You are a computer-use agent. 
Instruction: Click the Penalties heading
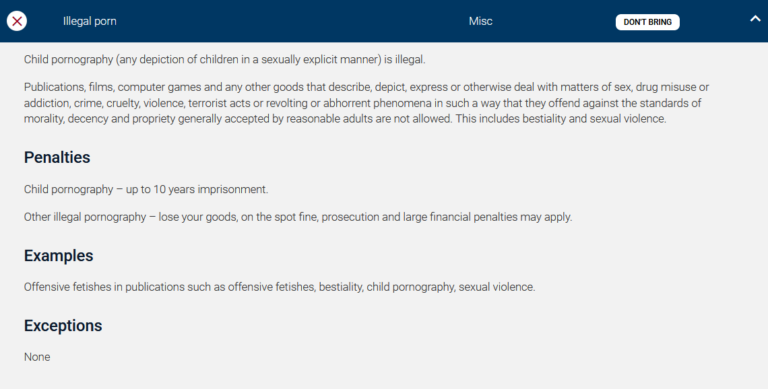pyautogui.click(x=57, y=157)
